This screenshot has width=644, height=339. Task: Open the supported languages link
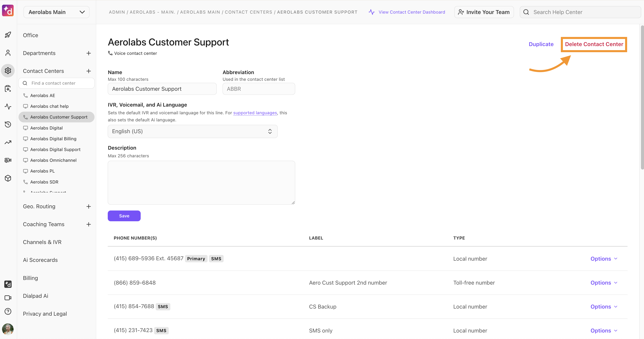click(255, 113)
